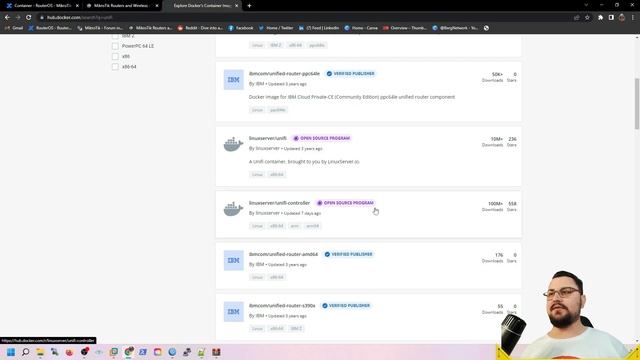Open the Home - Canva bookmark
This screenshot has height=360, width=640.
point(361,28)
